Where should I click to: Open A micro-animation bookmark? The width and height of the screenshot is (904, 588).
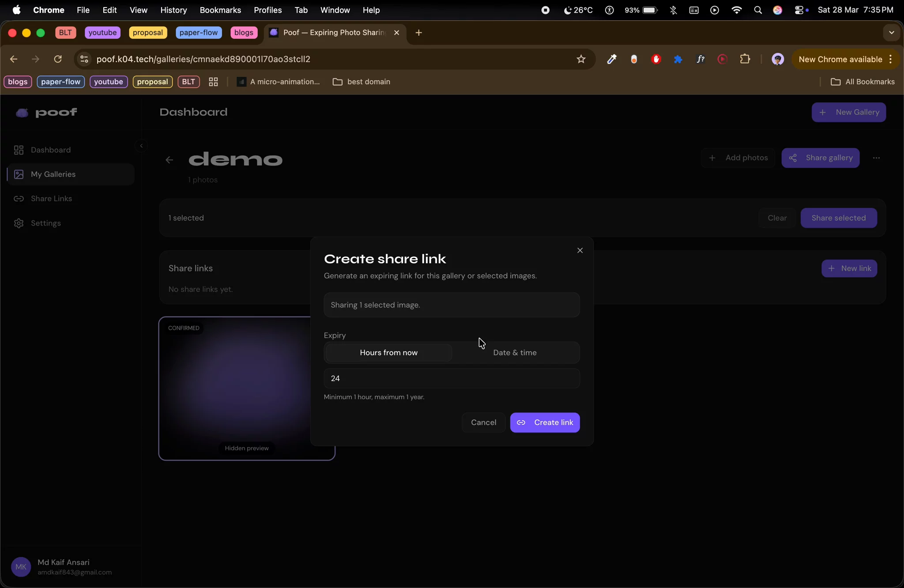point(278,82)
